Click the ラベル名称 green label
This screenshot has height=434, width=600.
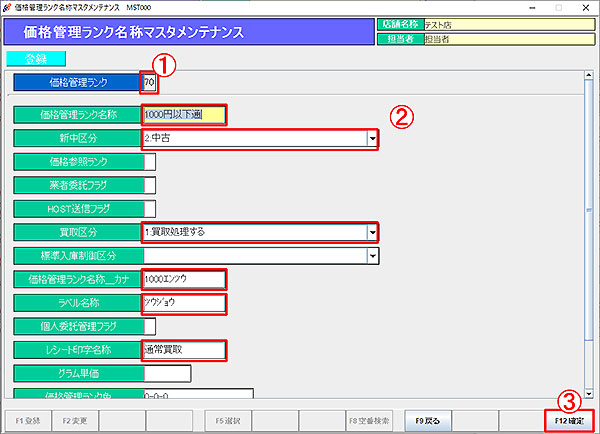point(79,303)
